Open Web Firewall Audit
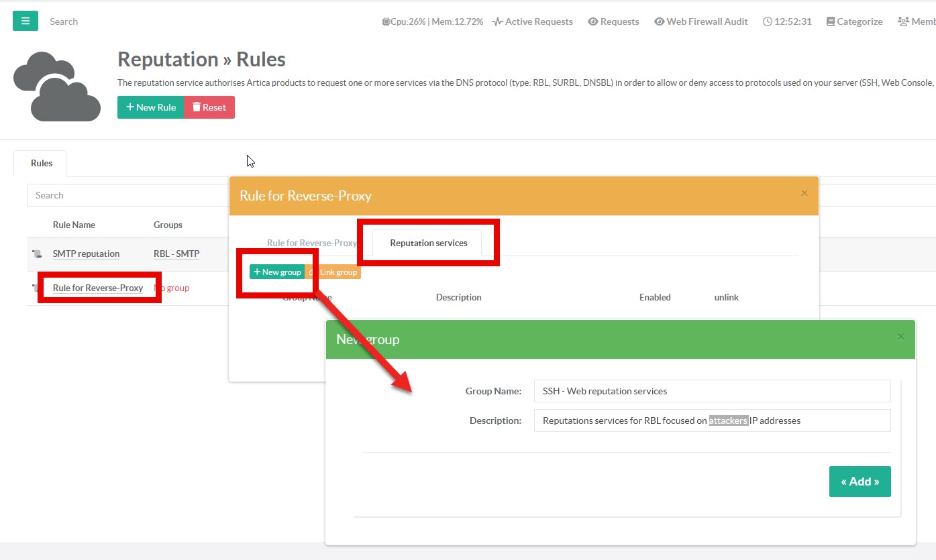 (701, 21)
